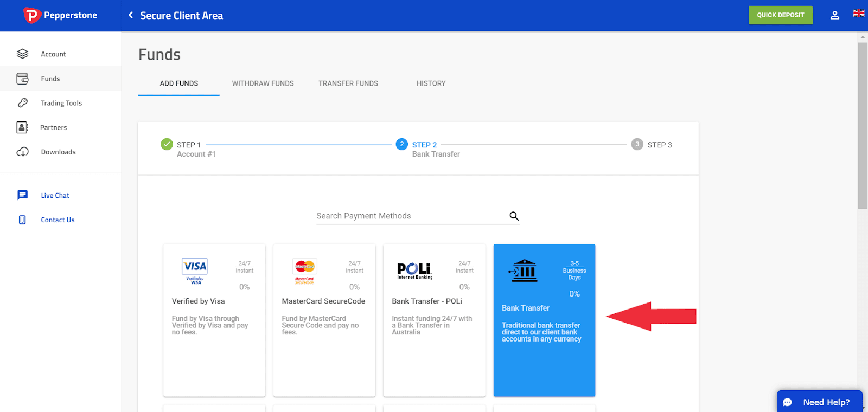Click the Step 3 circle indicator
This screenshot has width=868, height=412.
[x=637, y=144]
